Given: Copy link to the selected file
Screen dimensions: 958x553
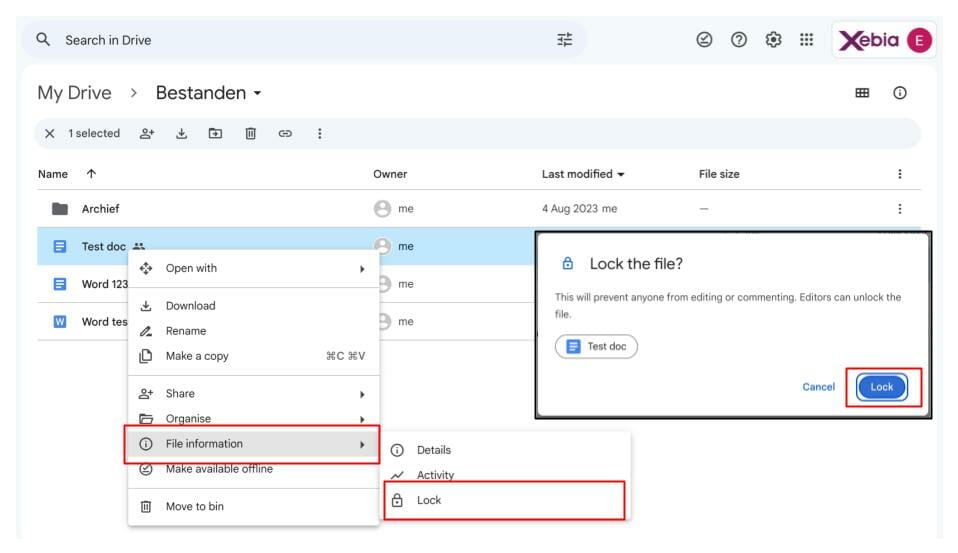Looking at the screenshot, I should (x=285, y=133).
